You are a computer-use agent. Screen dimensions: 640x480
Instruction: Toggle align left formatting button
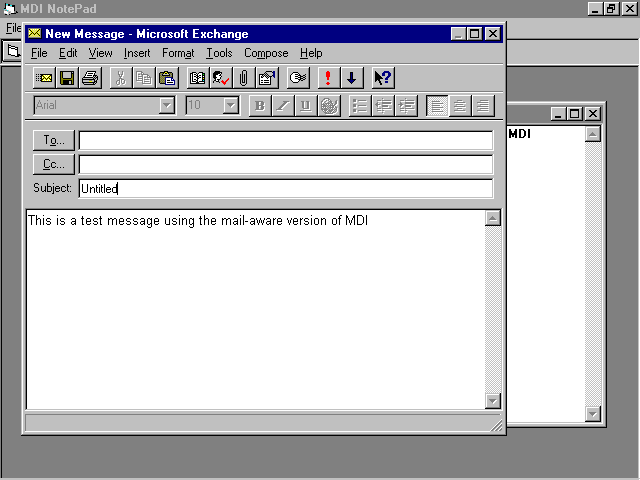pos(438,106)
